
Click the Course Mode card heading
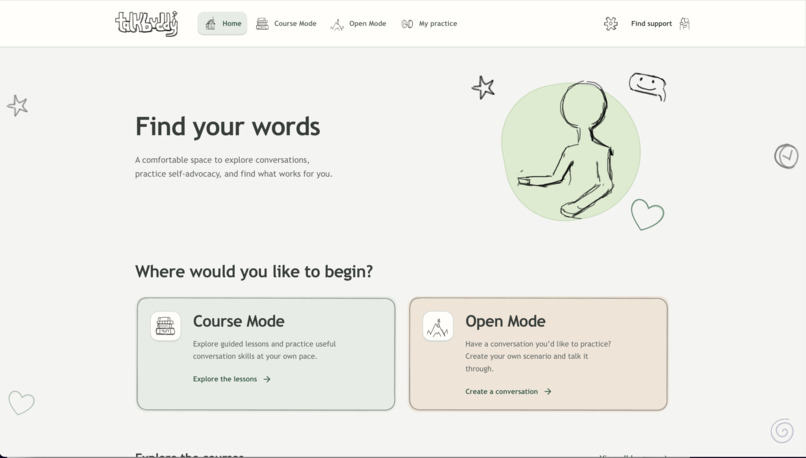[239, 321]
